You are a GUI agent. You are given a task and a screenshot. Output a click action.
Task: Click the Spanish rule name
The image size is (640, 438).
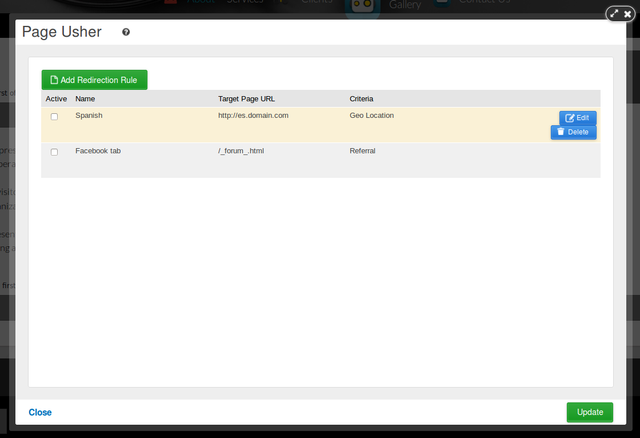(89, 116)
